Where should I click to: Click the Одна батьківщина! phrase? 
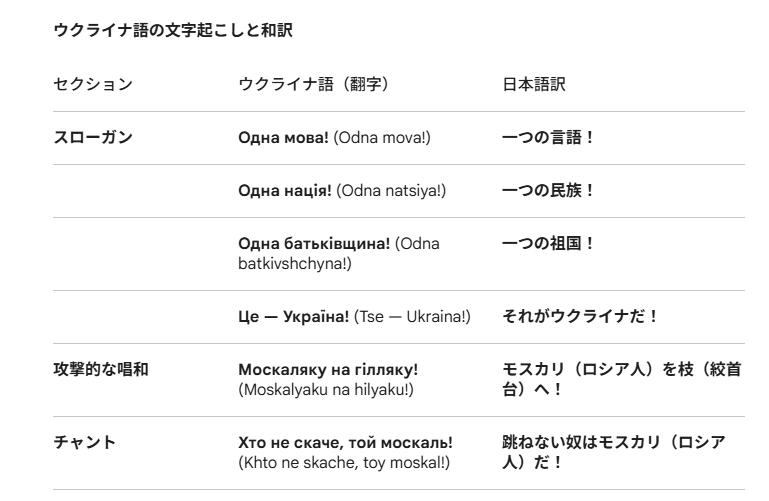click(x=315, y=243)
